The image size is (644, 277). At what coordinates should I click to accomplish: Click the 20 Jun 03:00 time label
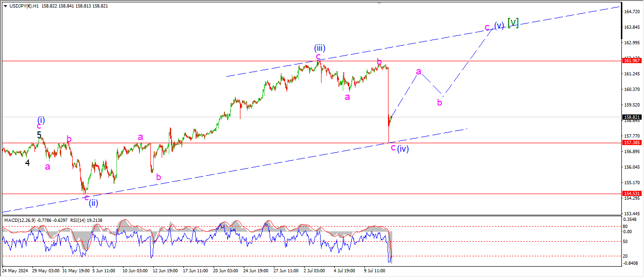[226, 271]
